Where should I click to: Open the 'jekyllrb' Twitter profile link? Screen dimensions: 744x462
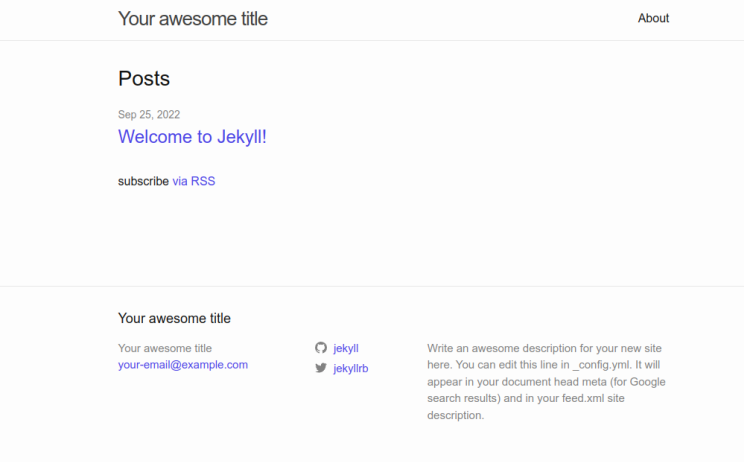tap(351, 368)
